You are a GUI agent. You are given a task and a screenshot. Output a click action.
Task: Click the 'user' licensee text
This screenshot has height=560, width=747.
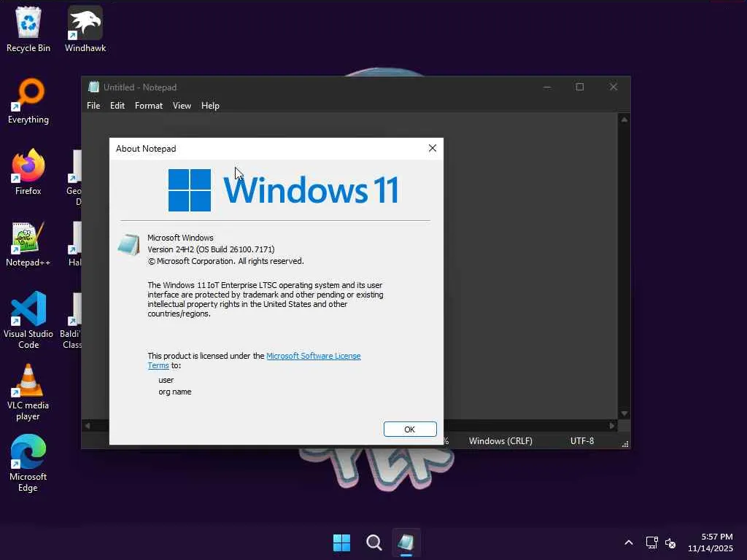point(166,380)
